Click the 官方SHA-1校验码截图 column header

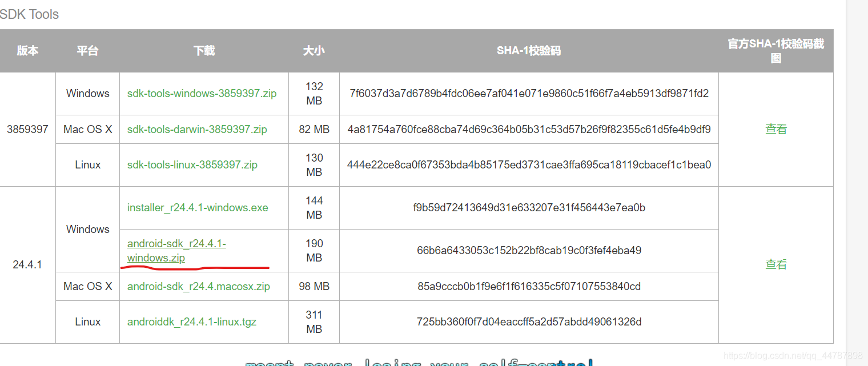pos(776,51)
